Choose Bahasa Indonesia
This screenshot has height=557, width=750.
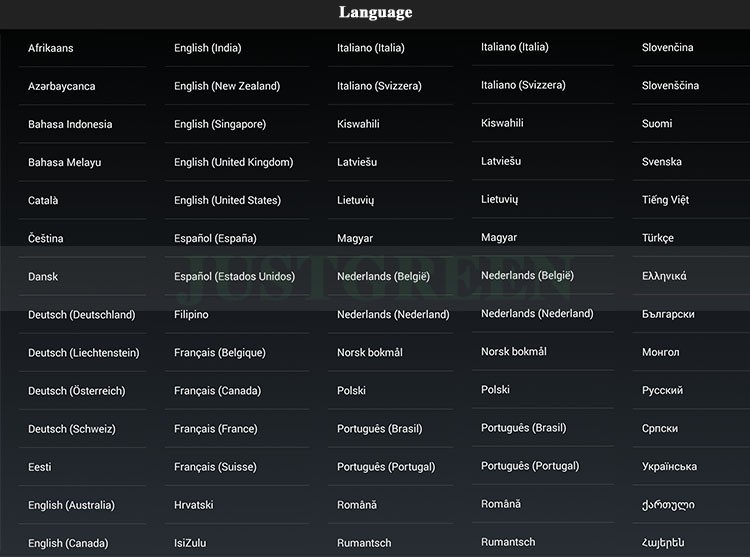pos(70,124)
